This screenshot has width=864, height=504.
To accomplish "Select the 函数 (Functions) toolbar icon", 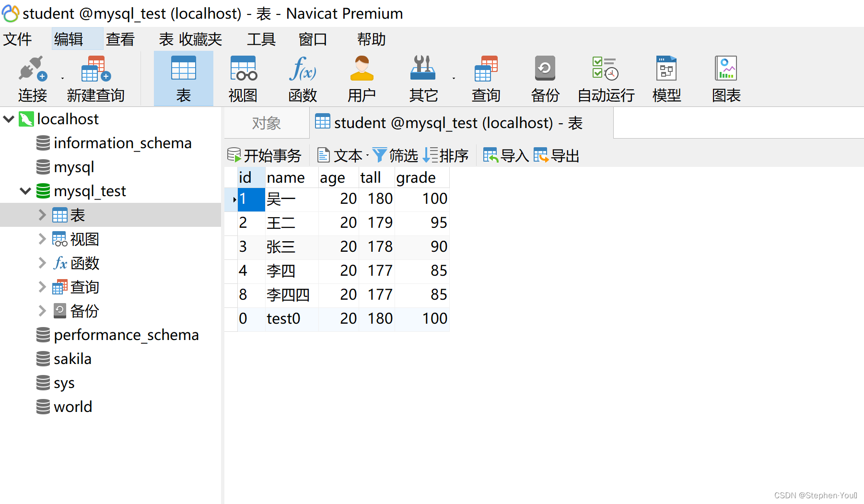I will (x=303, y=78).
